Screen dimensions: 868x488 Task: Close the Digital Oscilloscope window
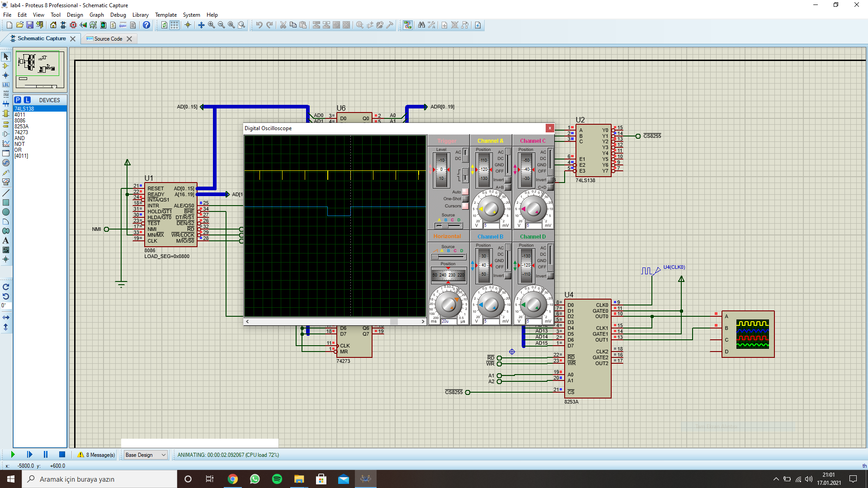(x=550, y=128)
